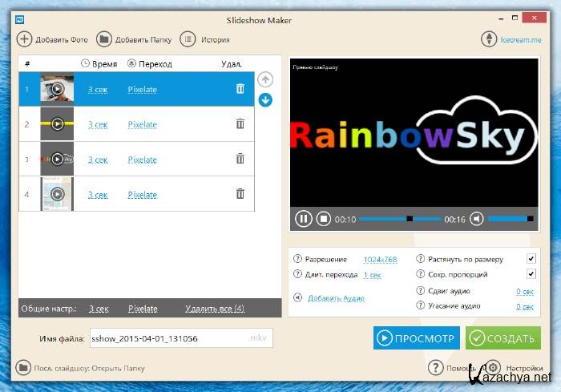Open the History list icon
Image resolution: width=561 pixels, height=392 pixels.
click(188, 38)
